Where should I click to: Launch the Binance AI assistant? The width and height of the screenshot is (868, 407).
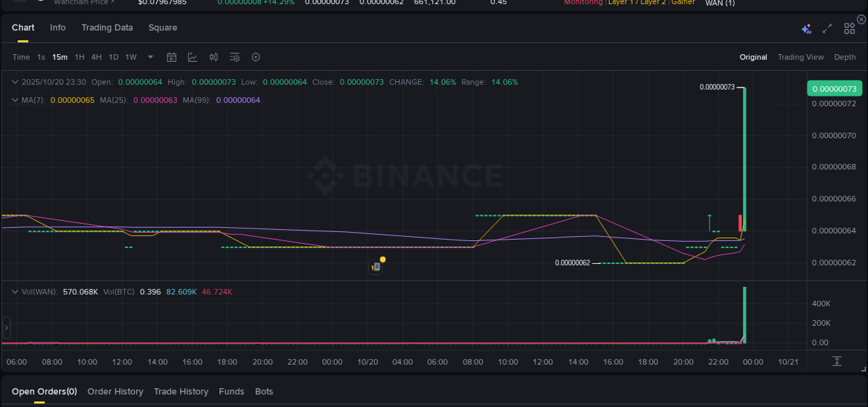pos(806,28)
